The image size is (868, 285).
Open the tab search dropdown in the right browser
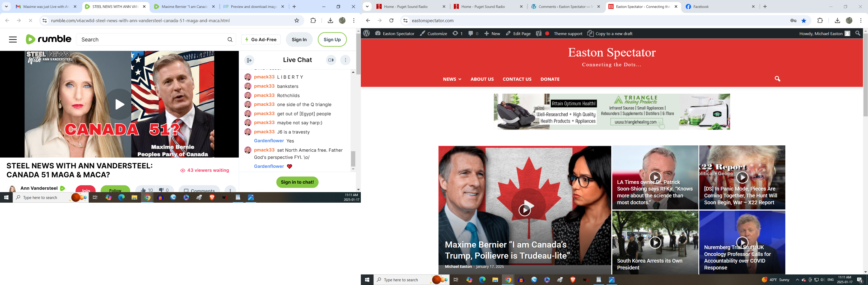367,6
